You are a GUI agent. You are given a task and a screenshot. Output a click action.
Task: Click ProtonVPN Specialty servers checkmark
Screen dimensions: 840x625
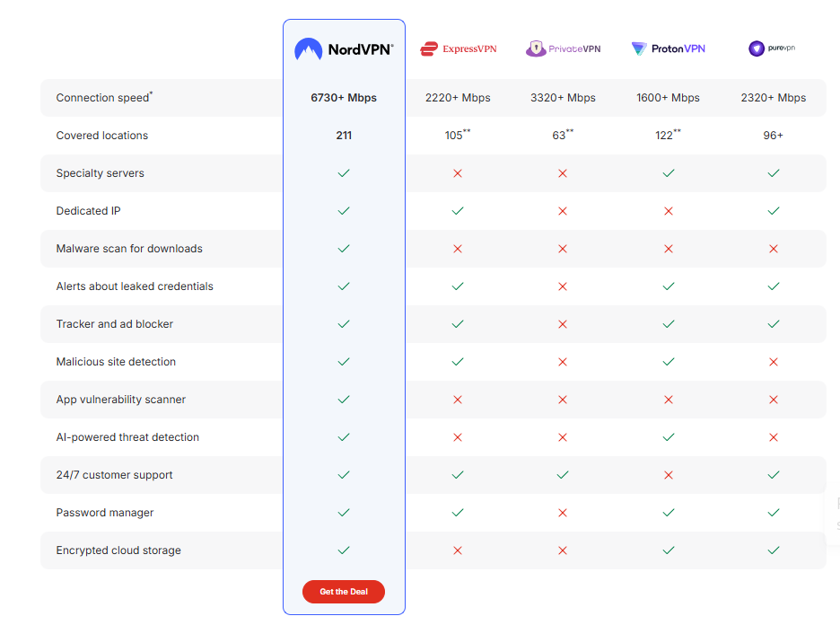coord(669,173)
